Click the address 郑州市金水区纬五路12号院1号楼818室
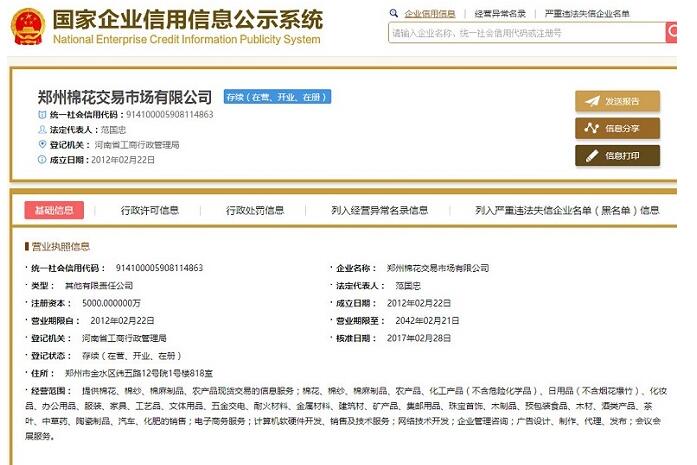This screenshot has width=697, height=465. tap(139, 373)
